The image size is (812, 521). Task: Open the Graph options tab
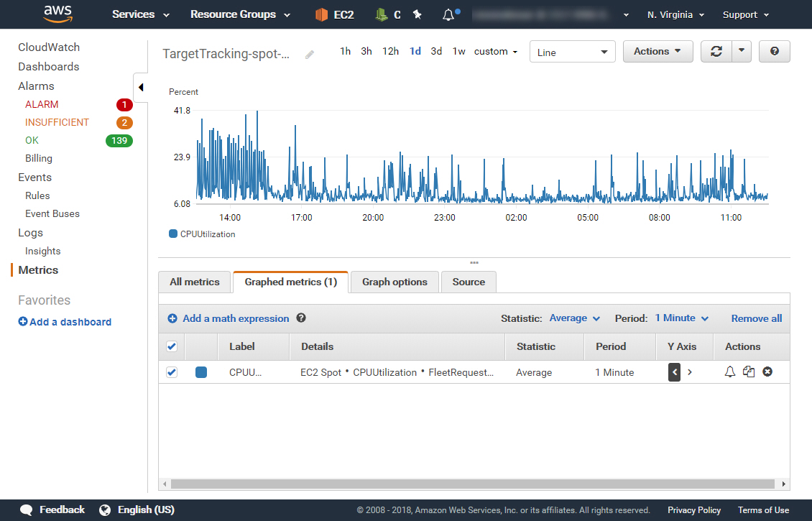click(395, 282)
